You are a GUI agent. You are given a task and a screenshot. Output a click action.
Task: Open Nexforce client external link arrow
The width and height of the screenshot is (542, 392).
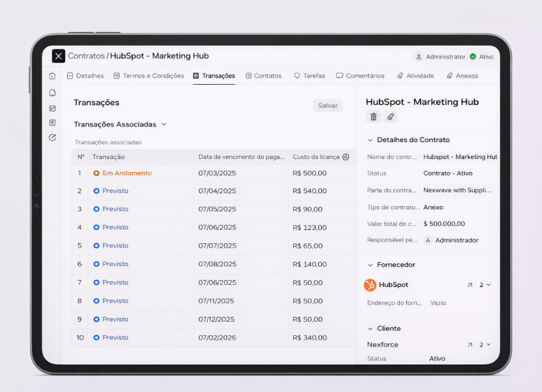tap(470, 344)
